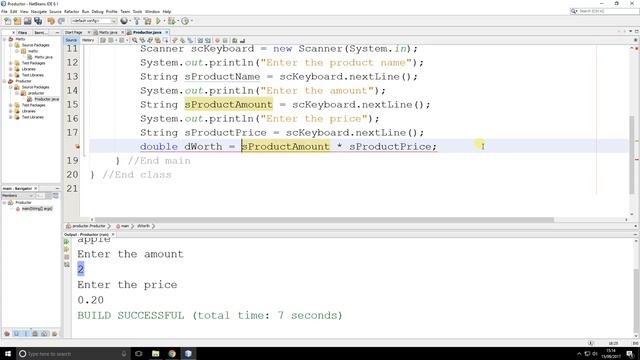
Task: Switch to the Maths.java editor tab
Action: click(108, 32)
